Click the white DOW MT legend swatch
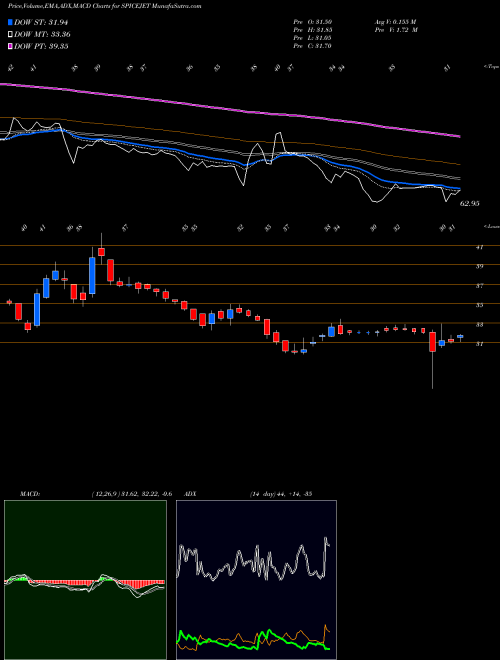This screenshot has width=500, height=660. (x=10, y=35)
